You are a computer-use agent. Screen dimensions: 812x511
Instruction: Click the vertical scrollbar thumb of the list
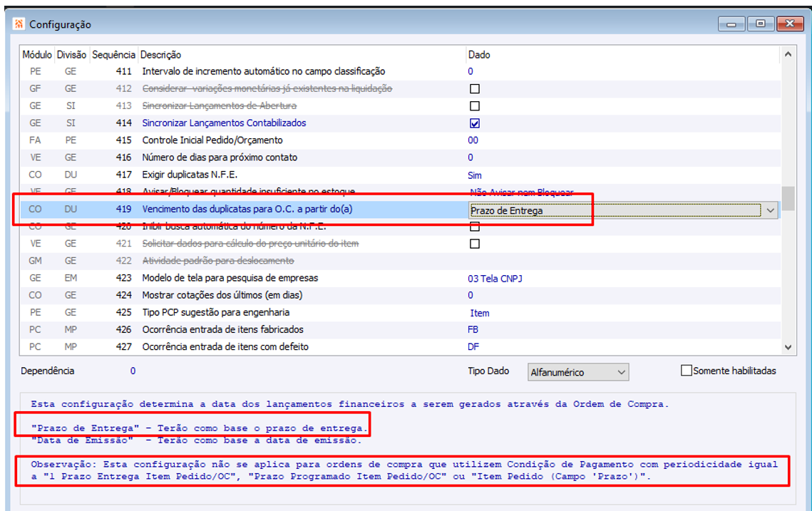[788, 198]
